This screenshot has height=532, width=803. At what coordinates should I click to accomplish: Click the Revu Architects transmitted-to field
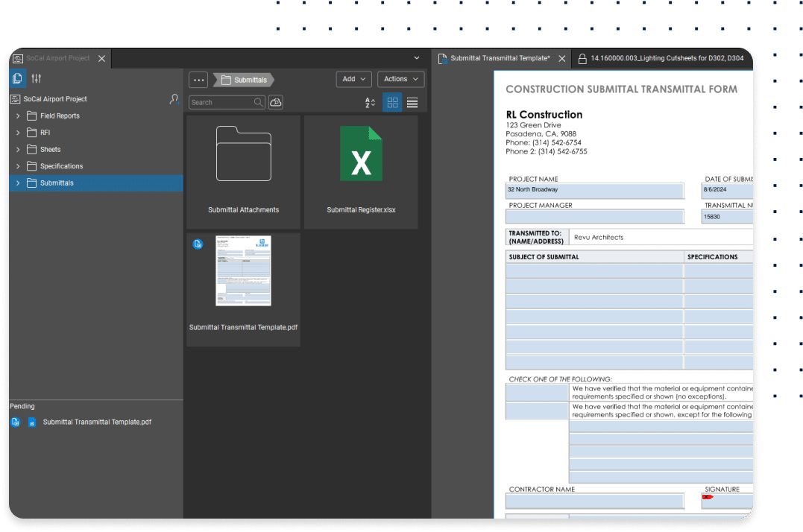(x=661, y=238)
